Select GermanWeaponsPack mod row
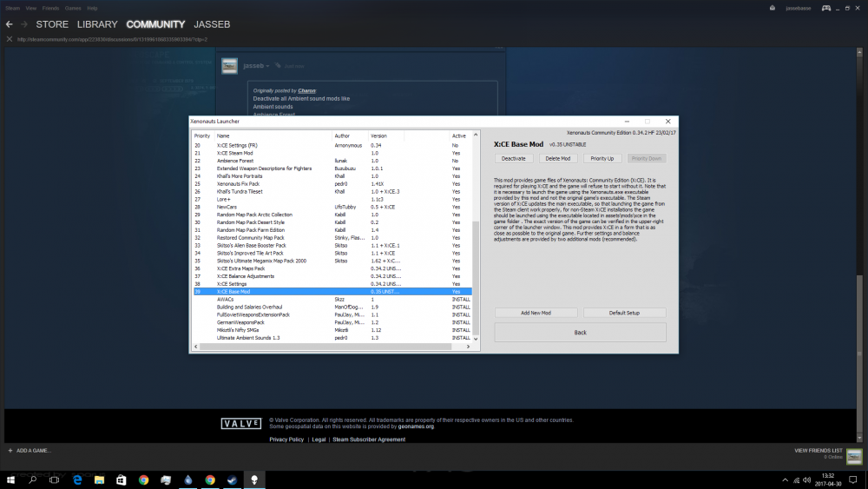 coord(332,322)
